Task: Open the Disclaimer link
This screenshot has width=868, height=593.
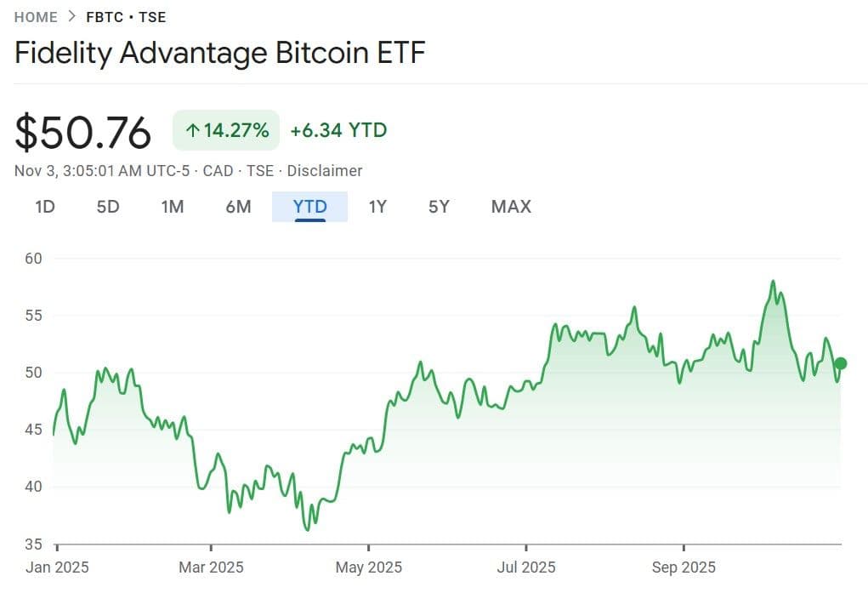Action: pyautogui.click(x=325, y=171)
